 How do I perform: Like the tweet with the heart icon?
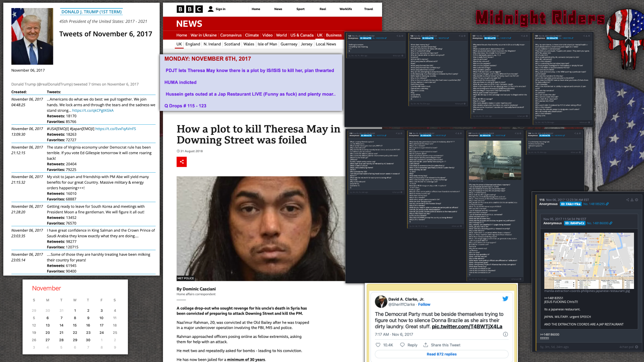click(378, 345)
